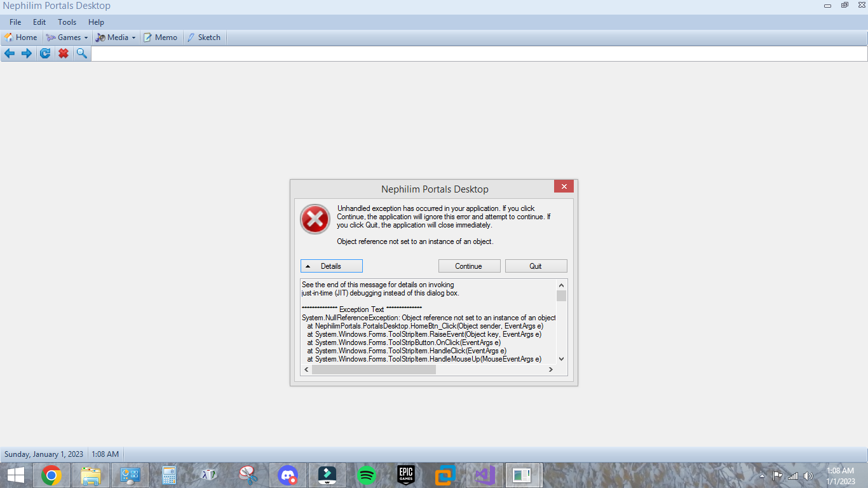Launch Spotify from the taskbar
Screen dimensions: 868x488
367,475
